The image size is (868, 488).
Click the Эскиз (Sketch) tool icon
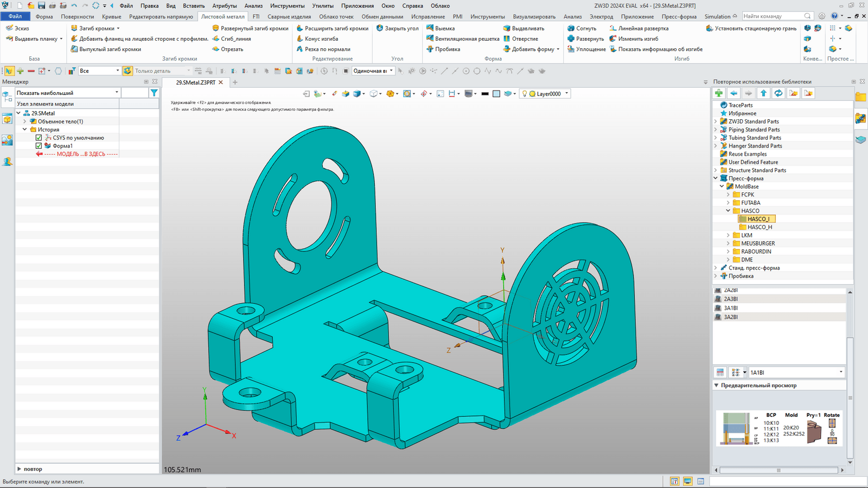tap(9, 28)
